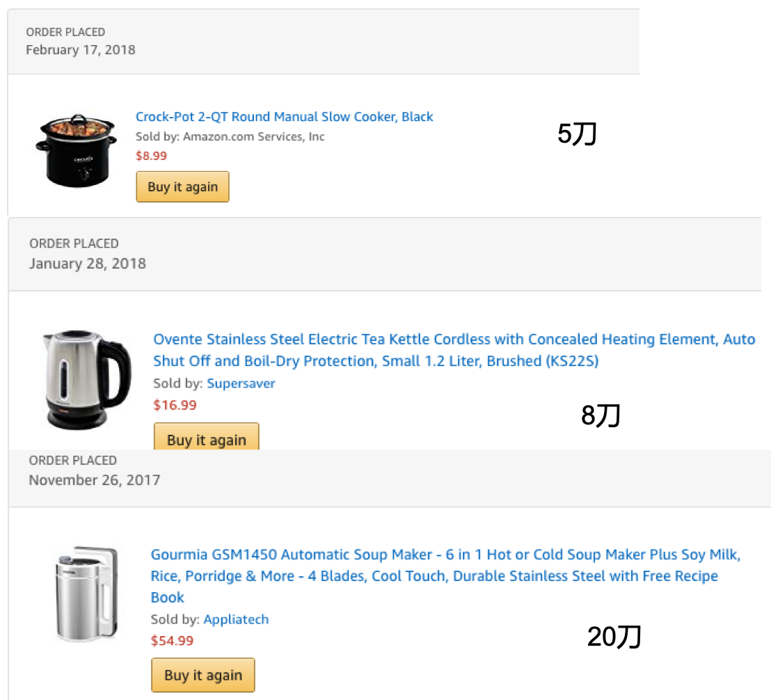
Task: Click the 20刀 annotation label
Action: pos(614,637)
